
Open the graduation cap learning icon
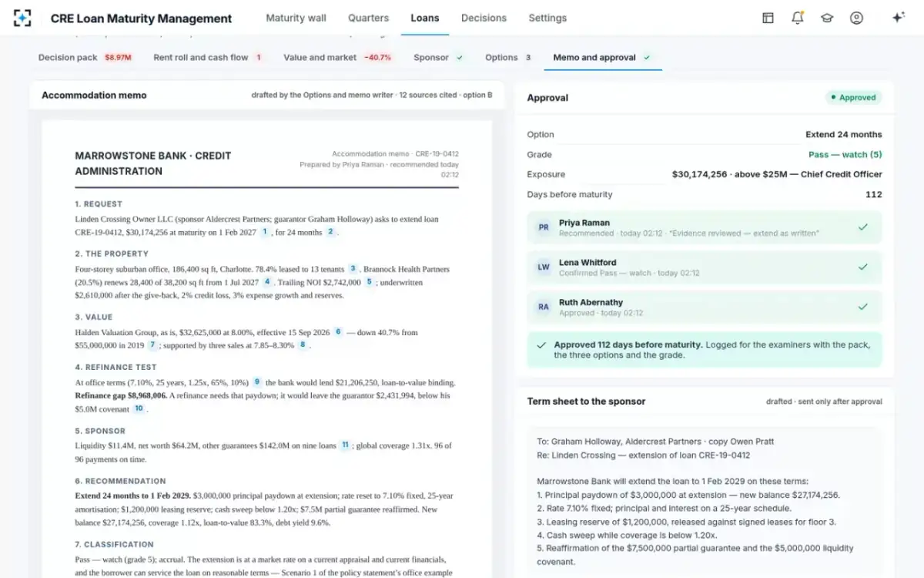click(x=827, y=18)
